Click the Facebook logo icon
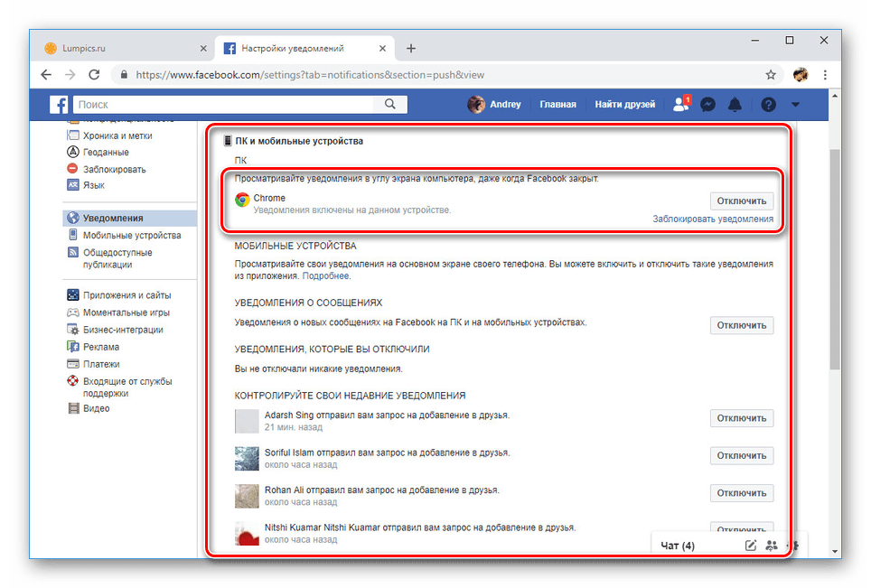The width and height of the screenshot is (871, 588). (59, 105)
